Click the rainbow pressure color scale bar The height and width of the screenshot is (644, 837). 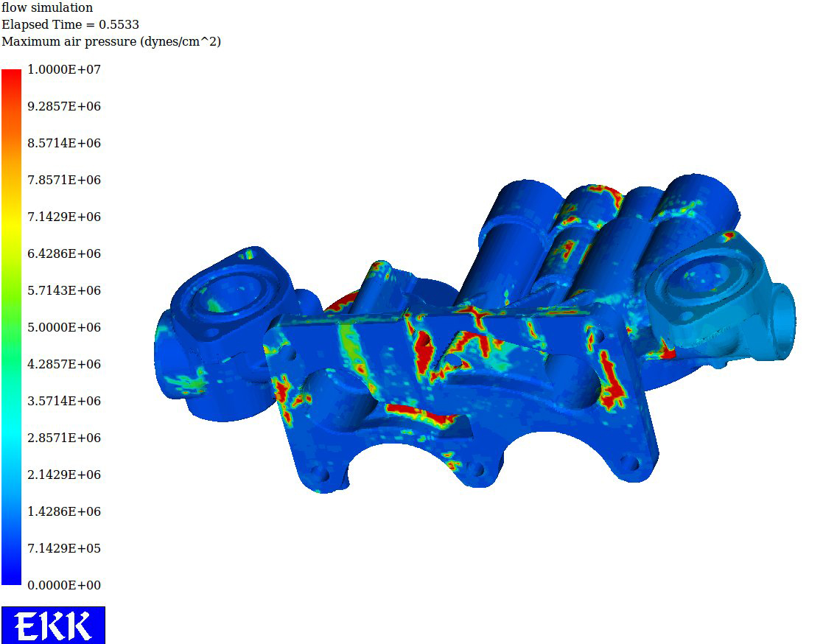tap(11, 327)
